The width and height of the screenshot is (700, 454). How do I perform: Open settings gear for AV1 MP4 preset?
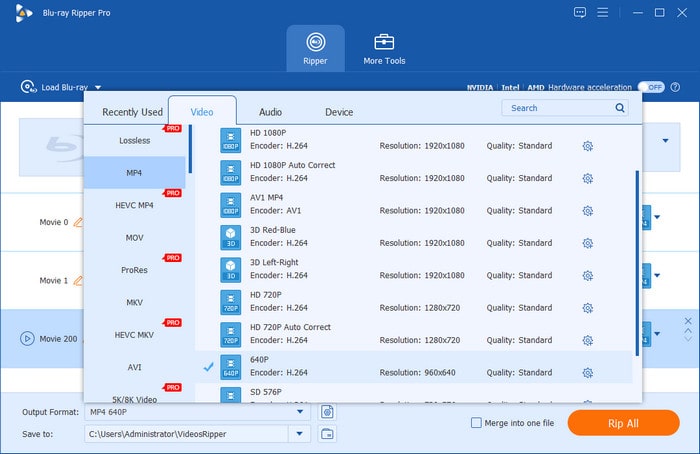[x=588, y=211]
